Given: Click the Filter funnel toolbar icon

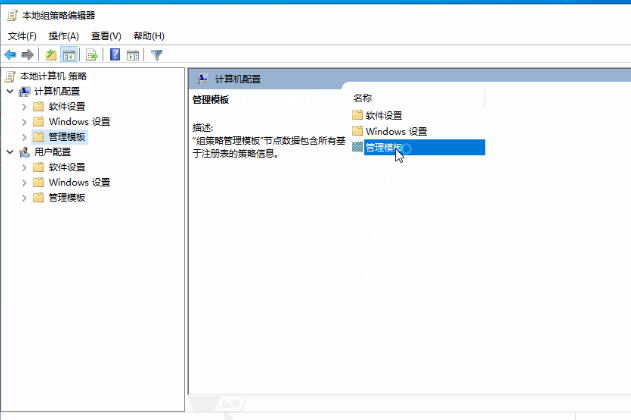Looking at the screenshot, I should 157,55.
